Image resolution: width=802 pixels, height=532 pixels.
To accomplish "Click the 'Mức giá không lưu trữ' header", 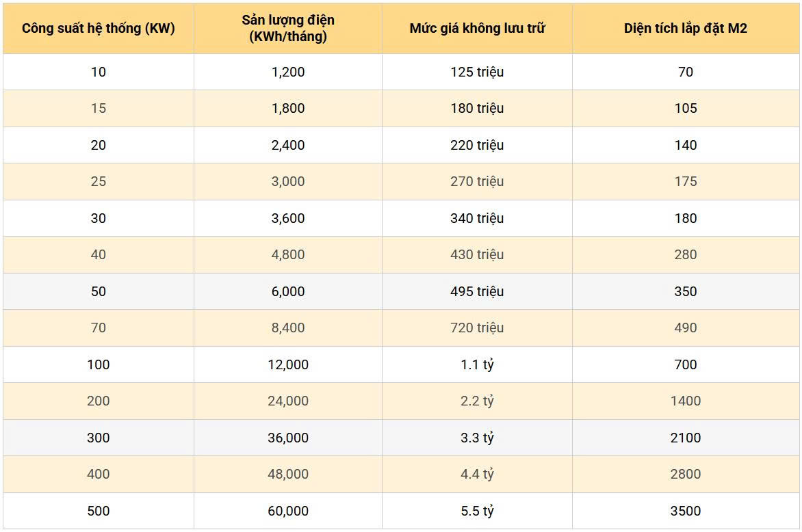I will pyautogui.click(x=477, y=28).
